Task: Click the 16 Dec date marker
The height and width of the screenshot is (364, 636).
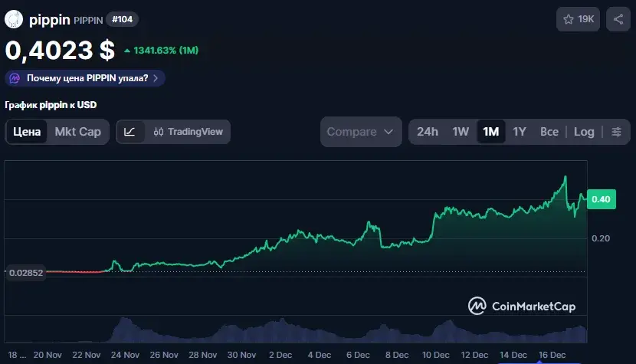Action: click(552, 355)
